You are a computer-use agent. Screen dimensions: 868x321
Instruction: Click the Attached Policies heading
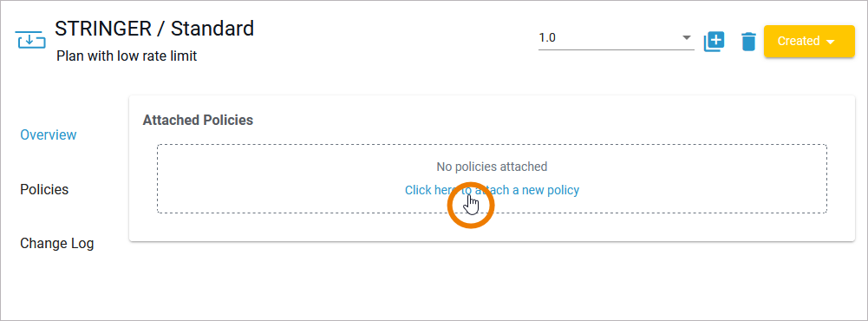point(198,120)
